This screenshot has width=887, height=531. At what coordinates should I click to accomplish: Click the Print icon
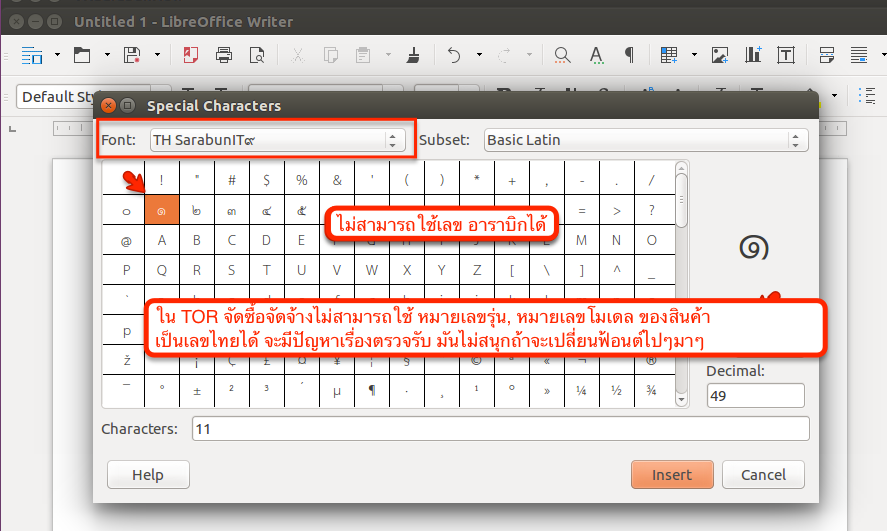pyautogui.click(x=224, y=55)
